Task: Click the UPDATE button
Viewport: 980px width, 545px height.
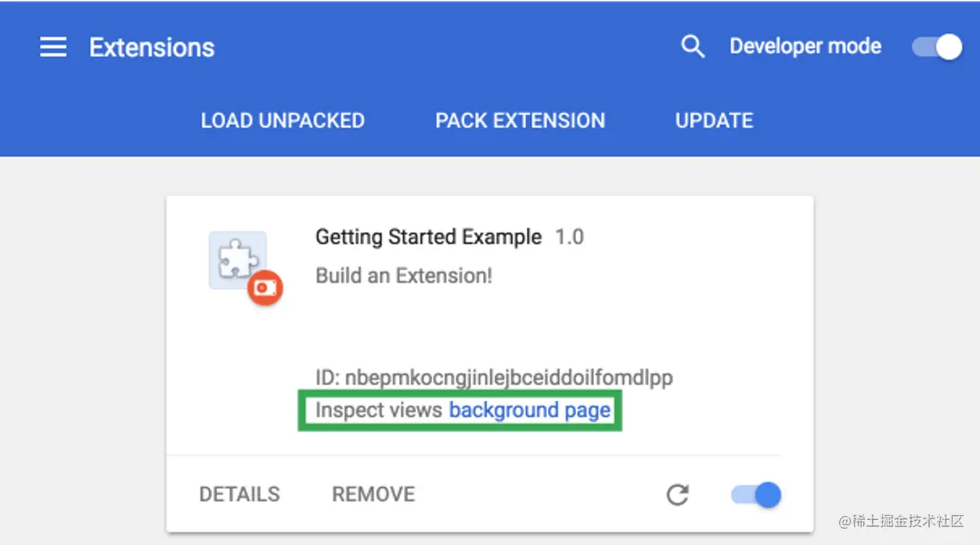Action: [x=715, y=121]
